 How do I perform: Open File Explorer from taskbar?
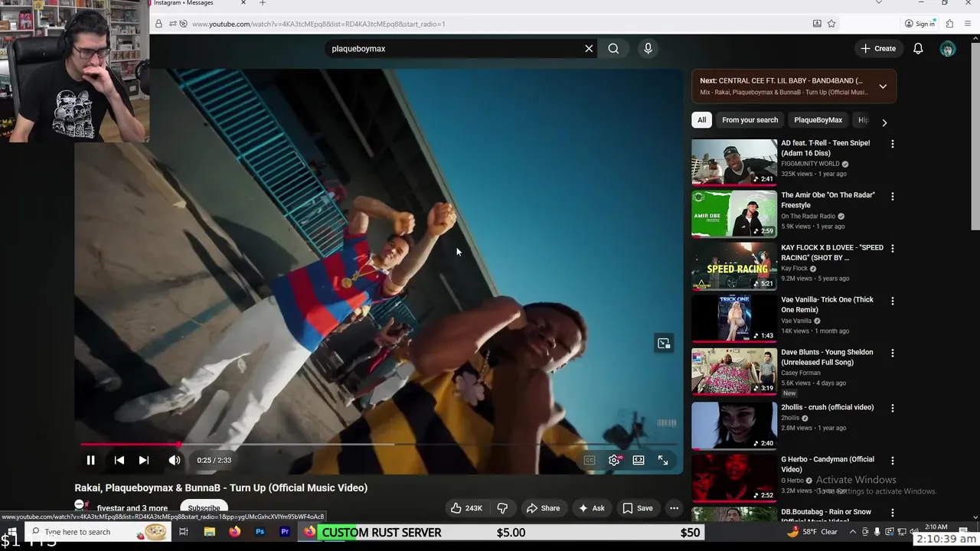pos(209,532)
